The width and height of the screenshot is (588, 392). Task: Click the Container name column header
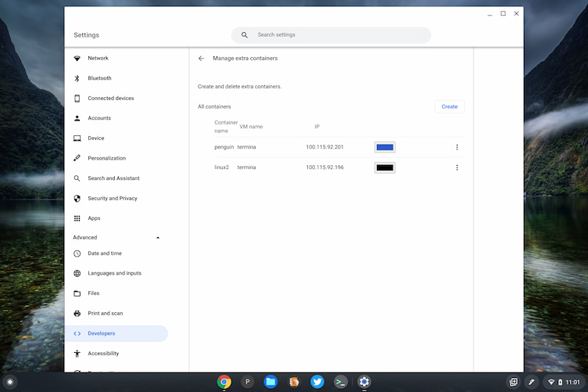(226, 127)
